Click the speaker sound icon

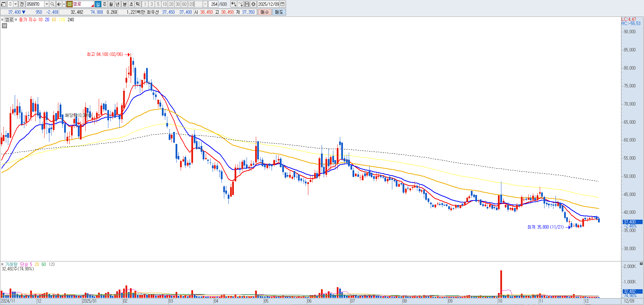59,4
